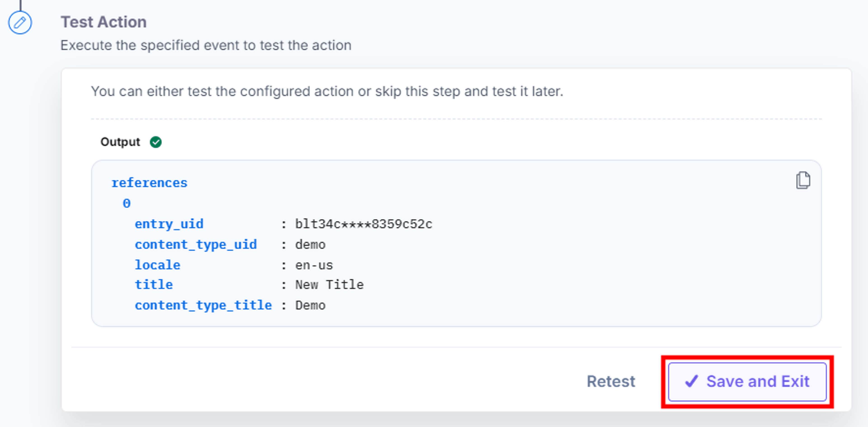The image size is (868, 427).
Task: Select the 0 index node
Action: click(x=127, y=204)
